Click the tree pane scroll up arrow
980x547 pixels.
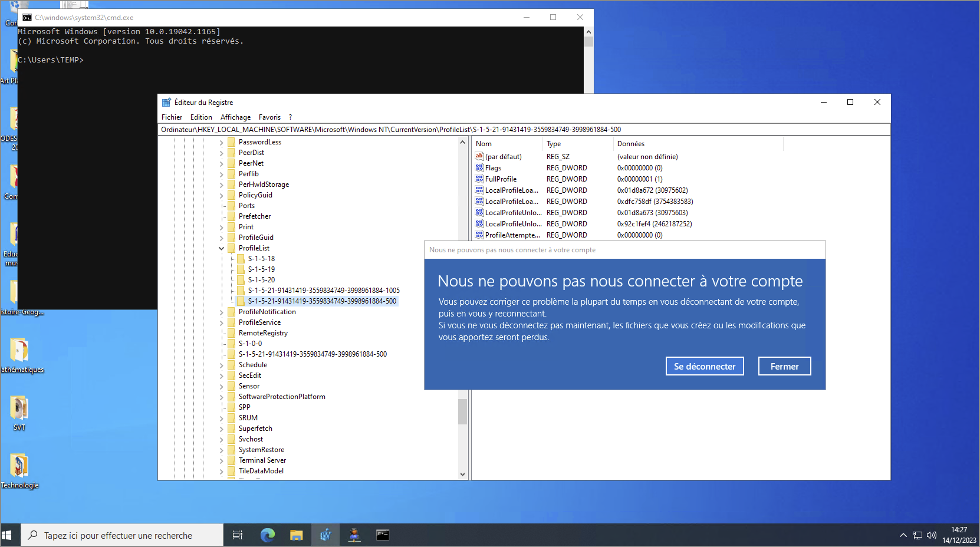[462, 142]
